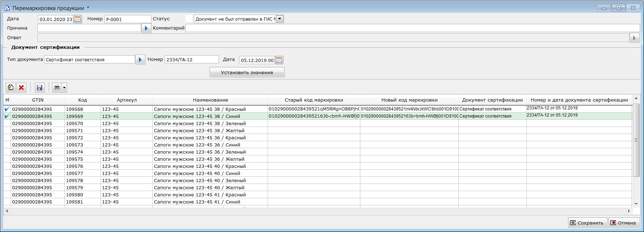
Task: Mark the row with code 109575
Action: pos(7,159)
